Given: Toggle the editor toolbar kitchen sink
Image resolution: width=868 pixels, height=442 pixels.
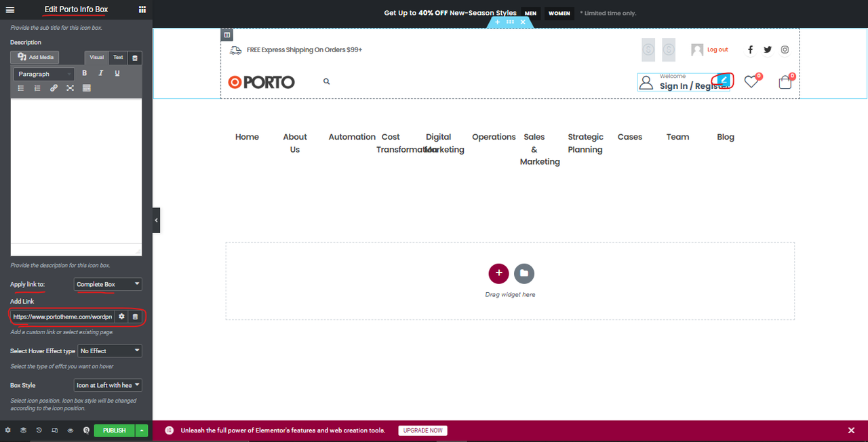Looking at the screenshot, I should pos(87,88).
